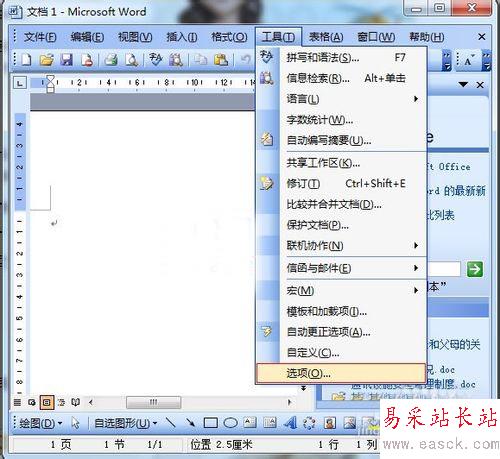Viewport: 500px width, 459px height.
Task: Insert Clip Art from the drawing toolbar
Action: 330,423
